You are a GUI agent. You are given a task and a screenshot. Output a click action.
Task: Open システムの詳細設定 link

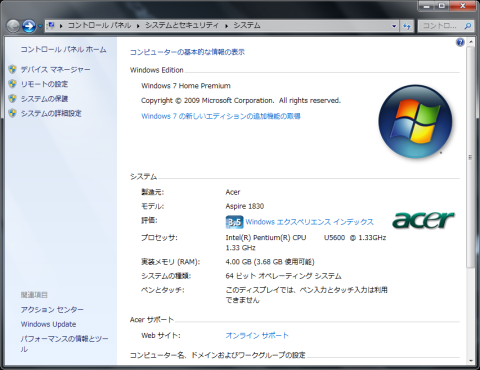(51, 114)
